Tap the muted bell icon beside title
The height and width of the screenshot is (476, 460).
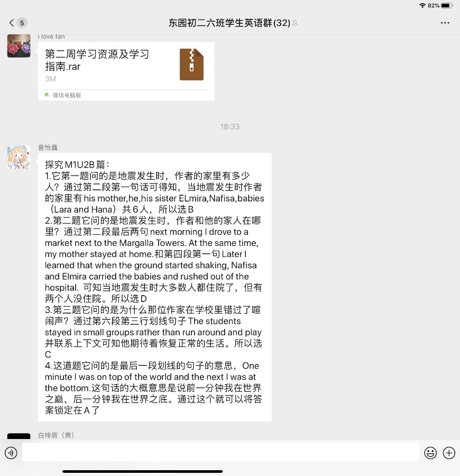pyautogui.click(x=295, y=23)
